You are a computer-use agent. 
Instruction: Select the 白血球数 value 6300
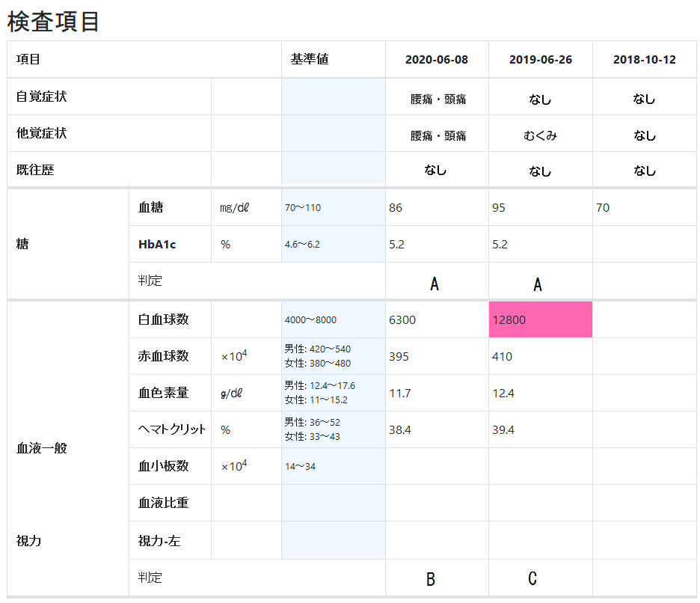pyautogui.click(x=402, y=320)
